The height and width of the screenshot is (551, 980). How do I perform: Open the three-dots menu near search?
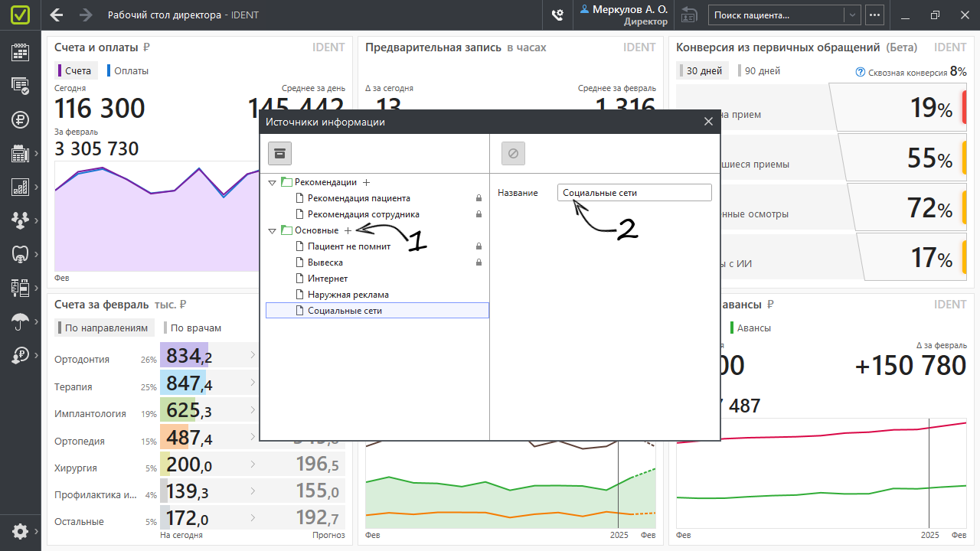click(874, 15)
